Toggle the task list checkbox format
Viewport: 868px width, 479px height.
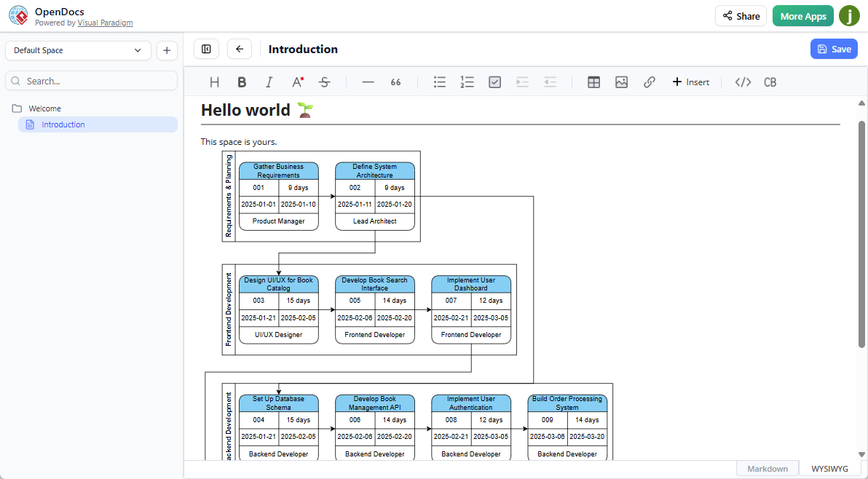[494, 82]
